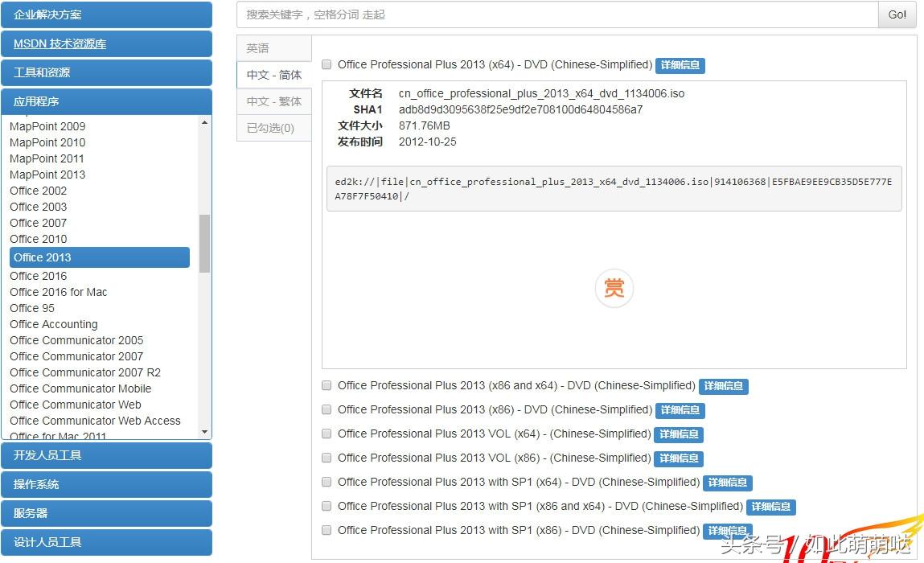Expand the 设计人员工具 section
This screenshot has width=924, height=563.
(x=107, y=542)
